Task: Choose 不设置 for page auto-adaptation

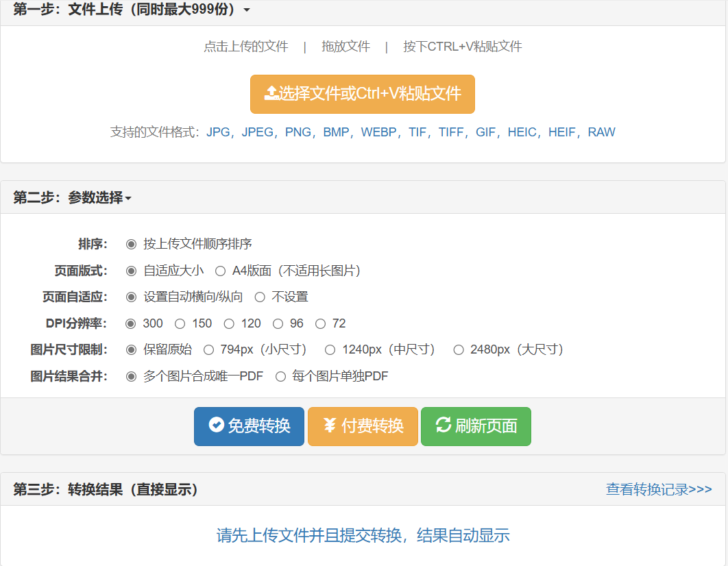Action: pos(259,297)
